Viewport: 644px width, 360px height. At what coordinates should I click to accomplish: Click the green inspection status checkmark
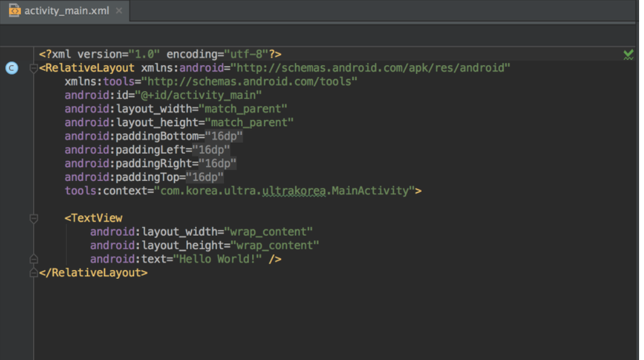tap(628, 54)
